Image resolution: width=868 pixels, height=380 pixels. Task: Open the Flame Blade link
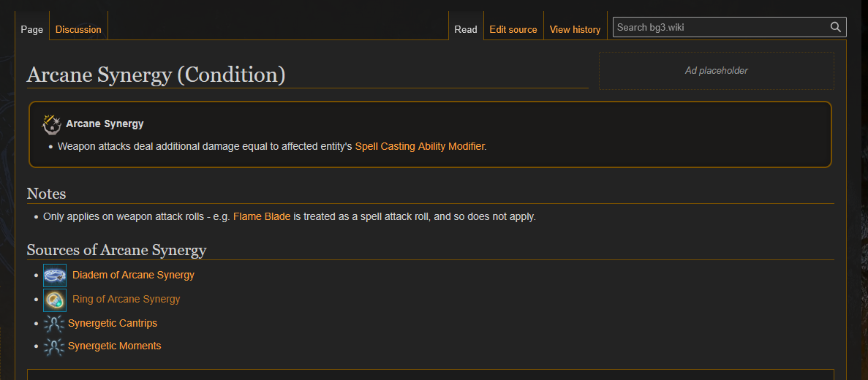coord(262,216)
